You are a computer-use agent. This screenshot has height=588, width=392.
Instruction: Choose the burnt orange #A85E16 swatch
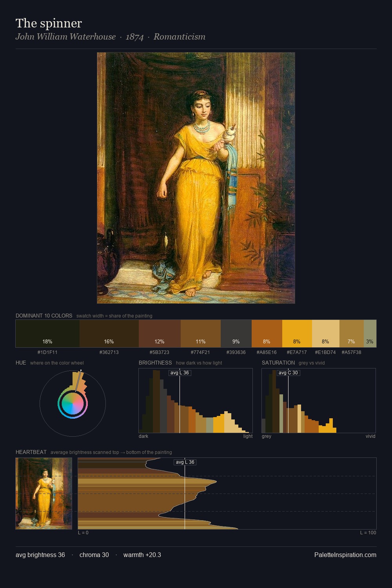267,334
